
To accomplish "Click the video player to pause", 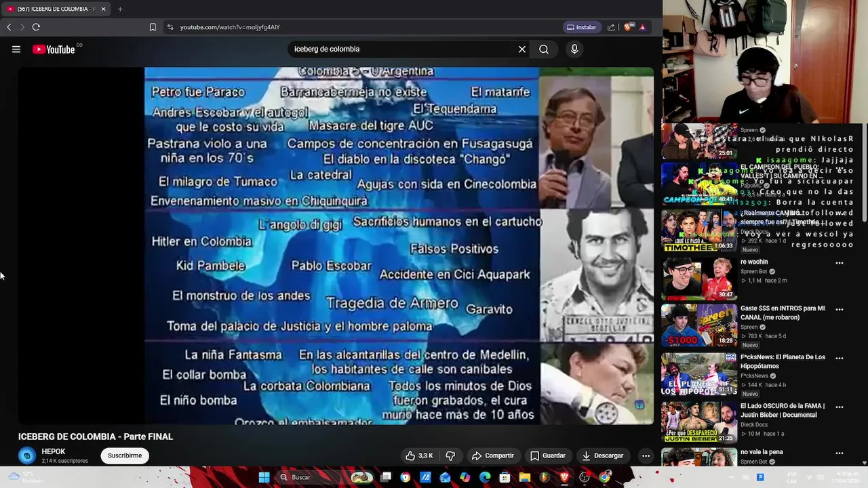I will pos(336,246).
